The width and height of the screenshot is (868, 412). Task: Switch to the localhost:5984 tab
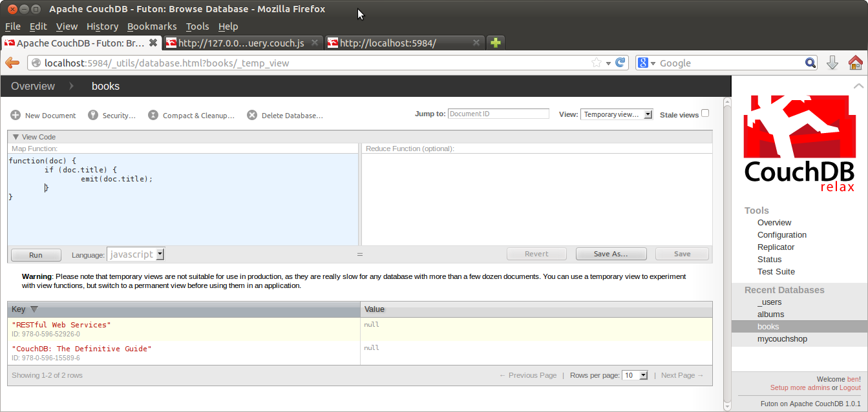(x=404, y=43)
